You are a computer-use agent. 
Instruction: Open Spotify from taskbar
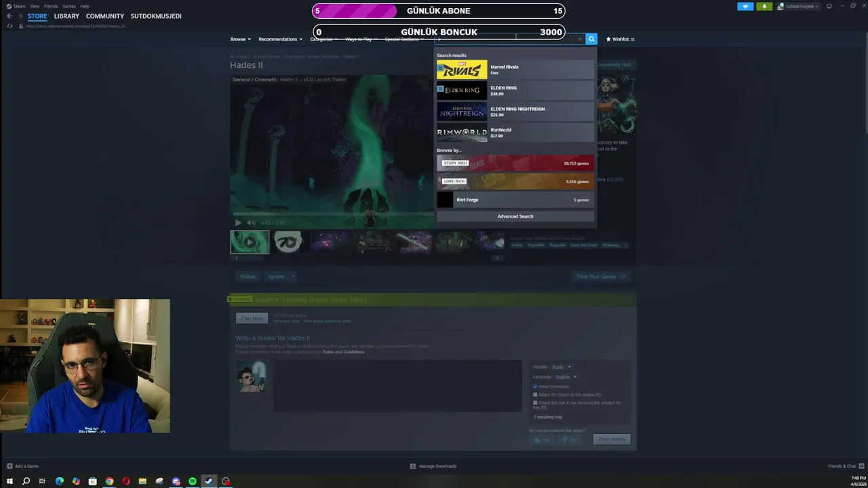click(x=193, y=481)
